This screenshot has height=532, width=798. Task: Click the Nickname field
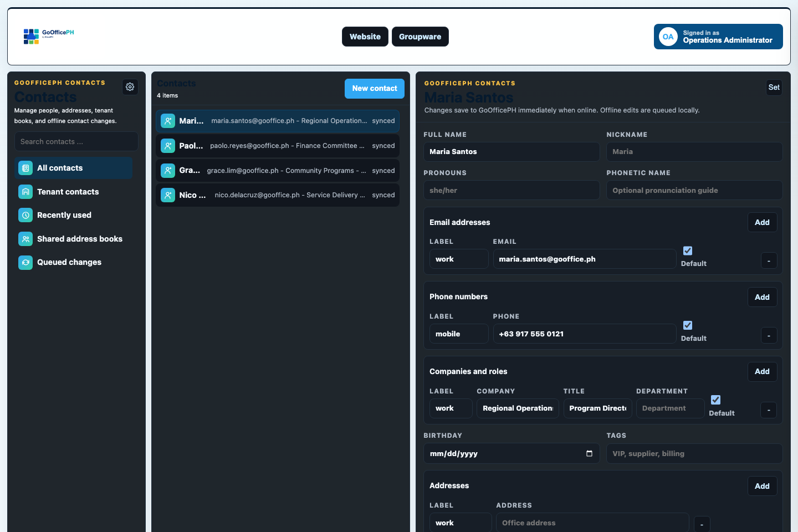pyautogui.click(x=694, y=152)
